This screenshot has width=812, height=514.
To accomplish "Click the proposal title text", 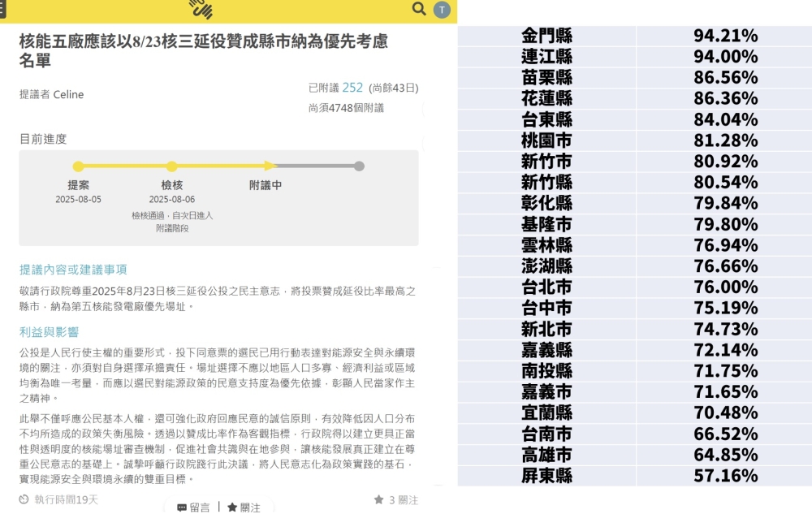I will (x=203, y=50).
